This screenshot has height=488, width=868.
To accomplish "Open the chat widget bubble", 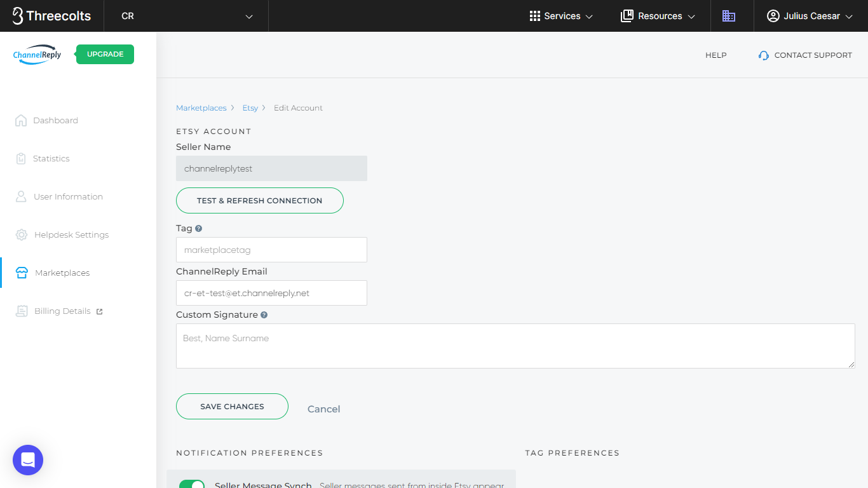I will (x=28, y=460).
